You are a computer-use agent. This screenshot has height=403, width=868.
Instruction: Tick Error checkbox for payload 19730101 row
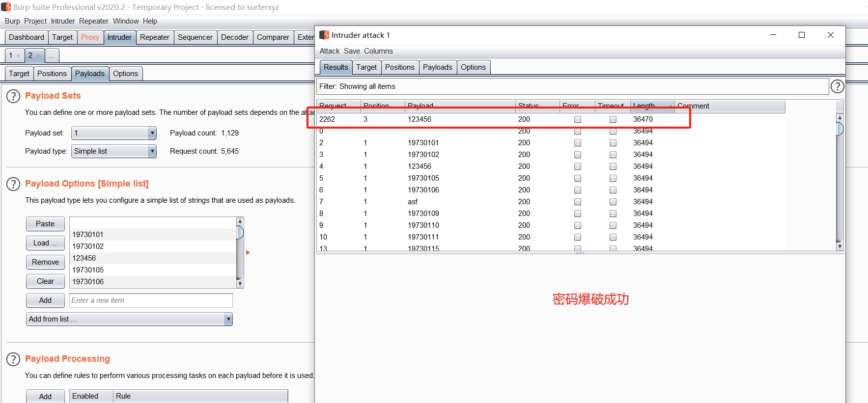click(578, 143)
